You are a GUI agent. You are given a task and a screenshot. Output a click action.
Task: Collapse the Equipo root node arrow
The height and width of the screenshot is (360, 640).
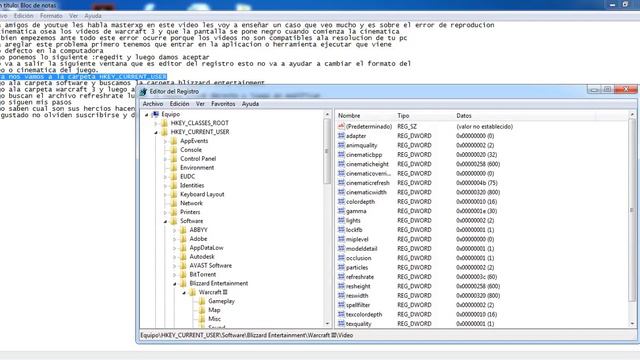tap(147, 115)
